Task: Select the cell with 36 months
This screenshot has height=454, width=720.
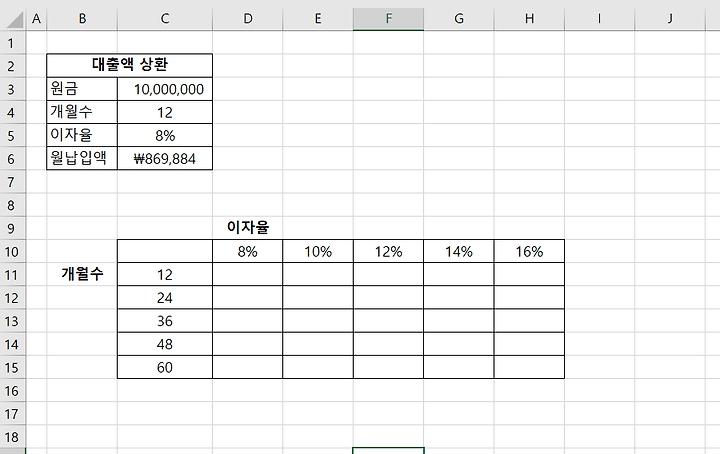Action: (165, 321)
